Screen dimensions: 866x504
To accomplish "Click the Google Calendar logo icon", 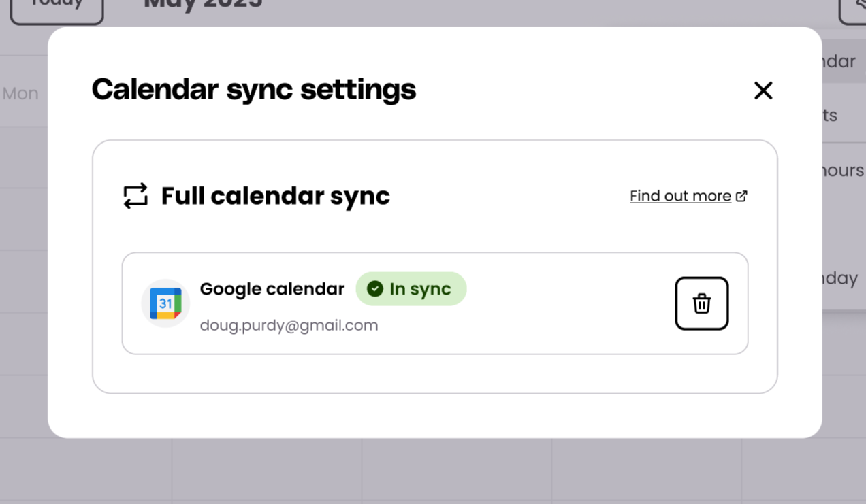I will [x=165, y=303].
